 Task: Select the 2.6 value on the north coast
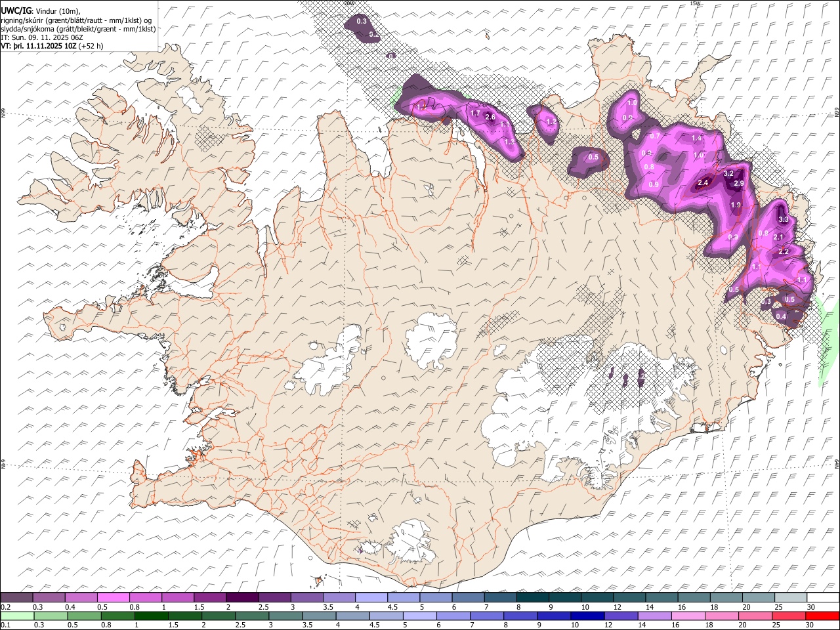click(x=490, y=117)
